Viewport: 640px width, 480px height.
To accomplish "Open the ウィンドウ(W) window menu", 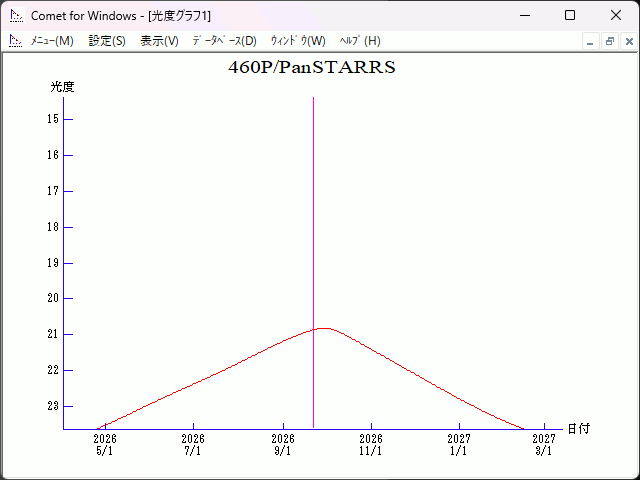I will [298, 41].
